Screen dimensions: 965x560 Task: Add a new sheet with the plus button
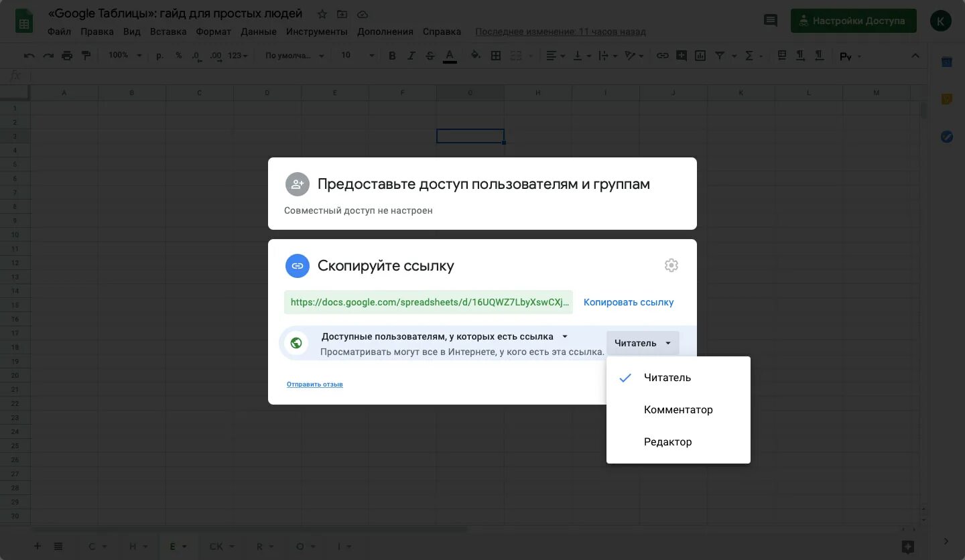pyautogui.click(x=38, y=546)
